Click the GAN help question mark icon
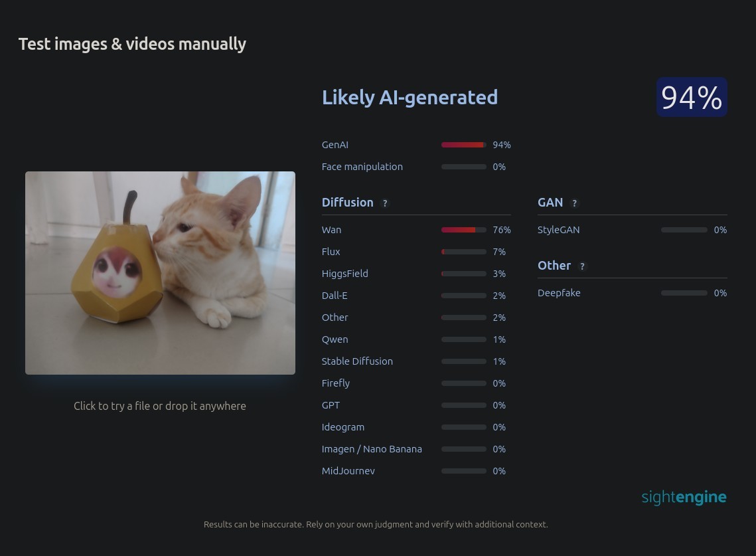Screen dimensions: 756x556 click(574, 203)
